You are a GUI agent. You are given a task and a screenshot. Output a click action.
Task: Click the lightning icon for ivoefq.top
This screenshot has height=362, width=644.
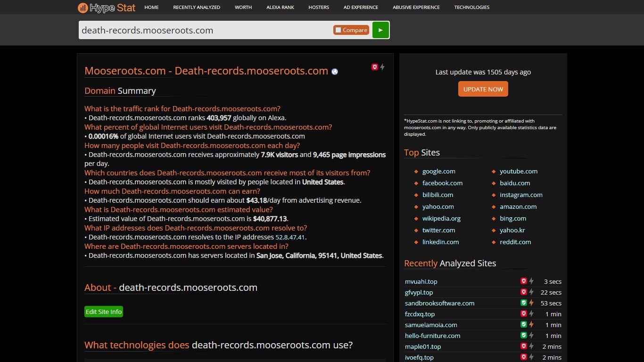pyautogui.click(x=531, y=357)
